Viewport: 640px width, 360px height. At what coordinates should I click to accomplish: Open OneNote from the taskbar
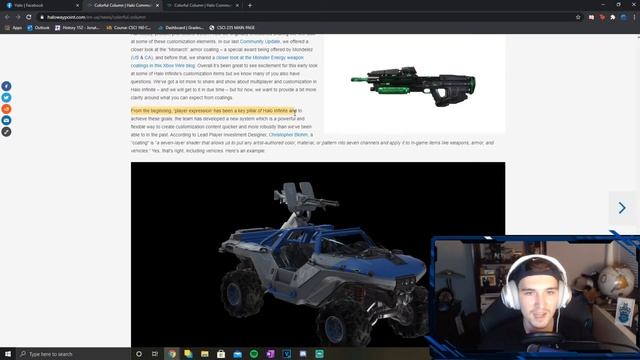[x=270, y=354]
